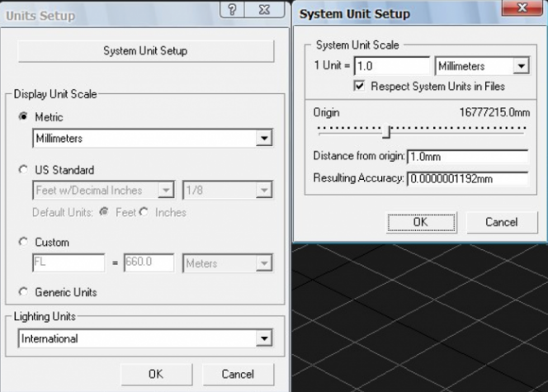This screenshot has width=548, height=392.
Task: Click the 1 Unit value field
Action: (392, 66)
